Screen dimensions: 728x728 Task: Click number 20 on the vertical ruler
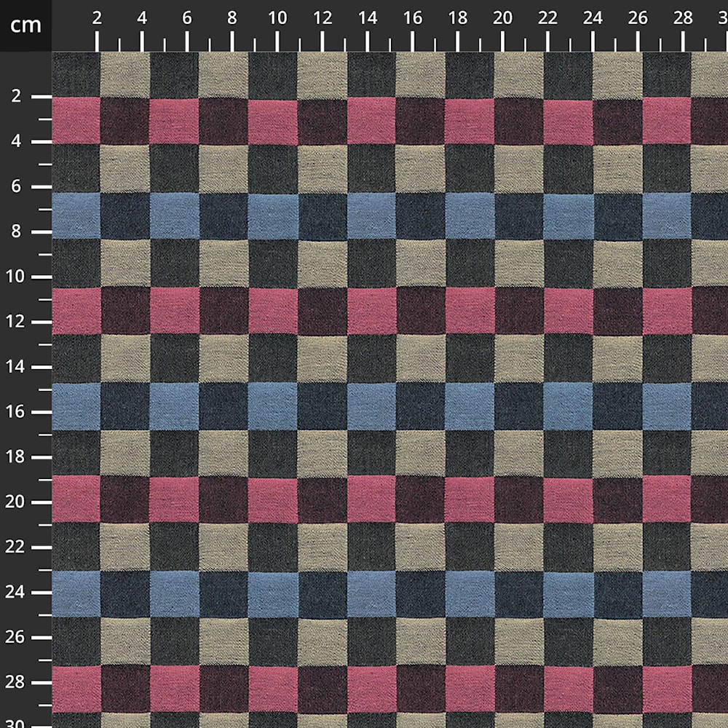click(15, 502)
